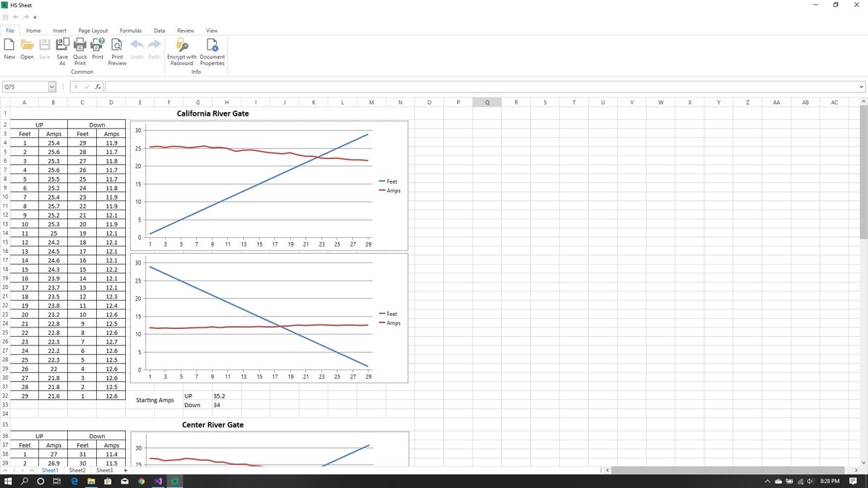Click the Insert Function fx icon
This screenshot has height=488, width=868.
click(x=98, y=86)
